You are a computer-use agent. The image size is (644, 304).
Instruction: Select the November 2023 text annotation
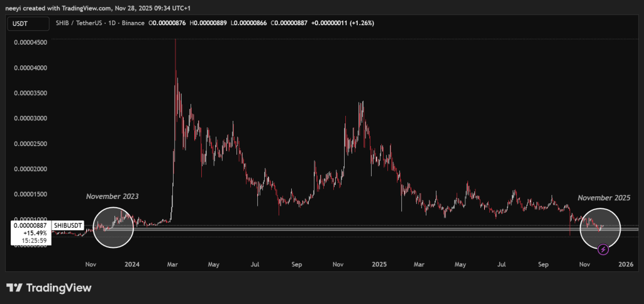[x=112, y=196]
